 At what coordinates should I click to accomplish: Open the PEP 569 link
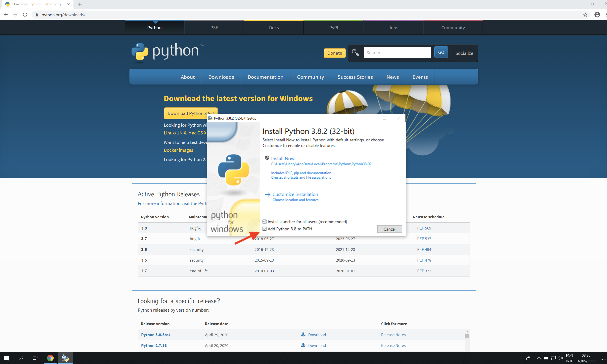click(x=424, y=228)
